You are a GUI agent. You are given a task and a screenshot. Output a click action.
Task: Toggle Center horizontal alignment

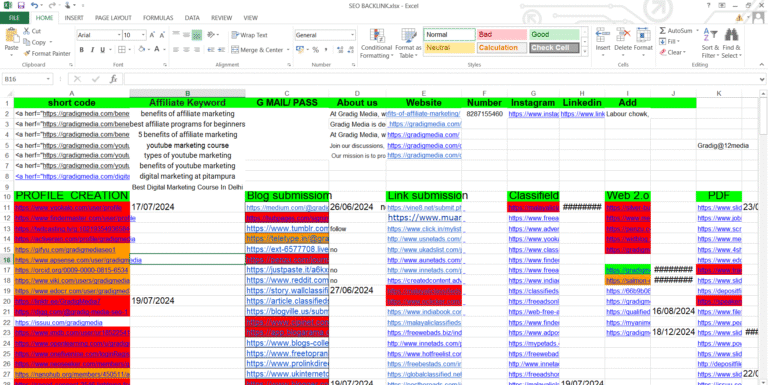coord(187,49)
